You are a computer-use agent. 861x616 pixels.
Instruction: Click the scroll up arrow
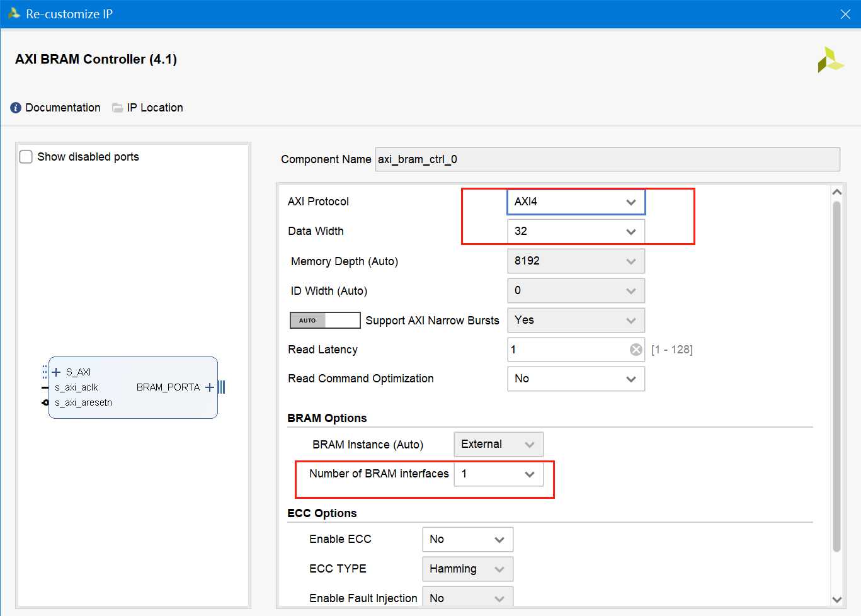click(836, 192)
